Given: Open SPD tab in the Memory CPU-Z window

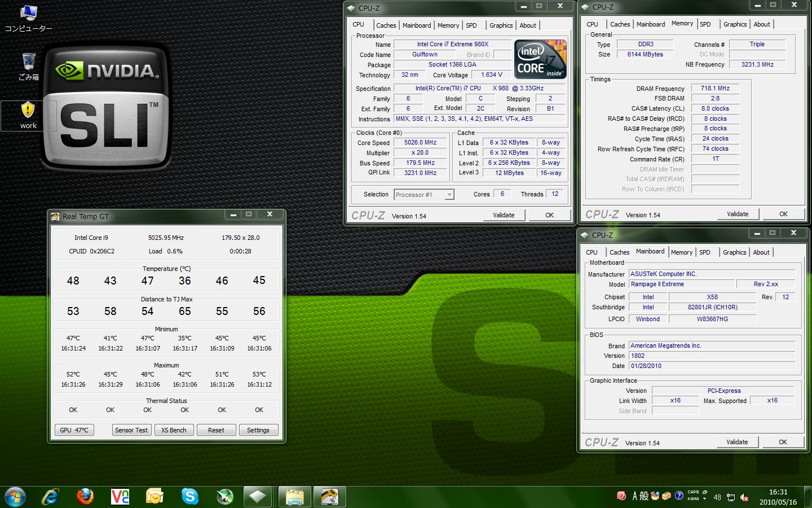Looking at the screenshot, I should coord(705,24).
